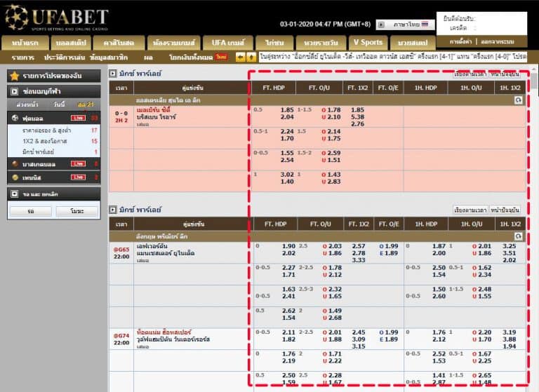Select the 3.02 handicap odds

coord(287,175)
